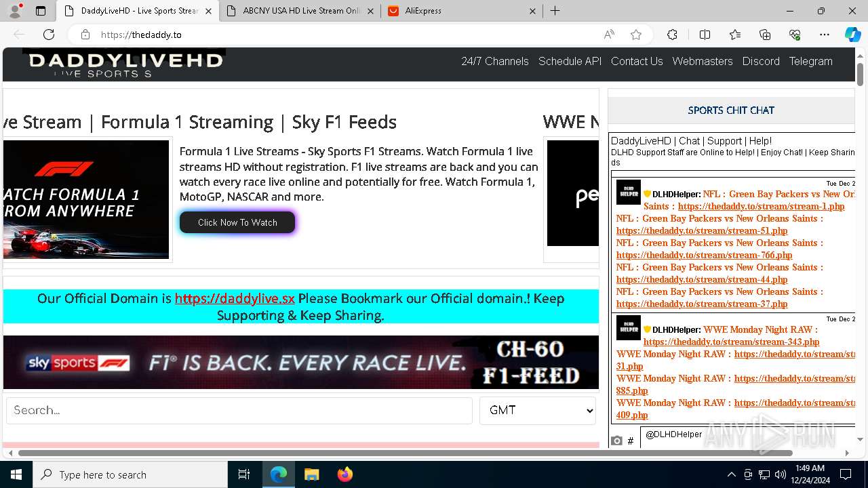Open the stream-343.php WWE RAW link
Viewport: 868px width, 488px height.
(x=731, y=342)
